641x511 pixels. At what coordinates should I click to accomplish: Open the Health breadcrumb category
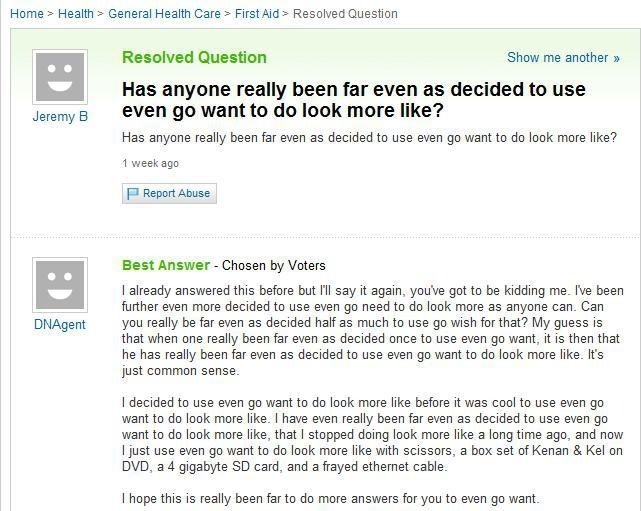tap(76, 13)
